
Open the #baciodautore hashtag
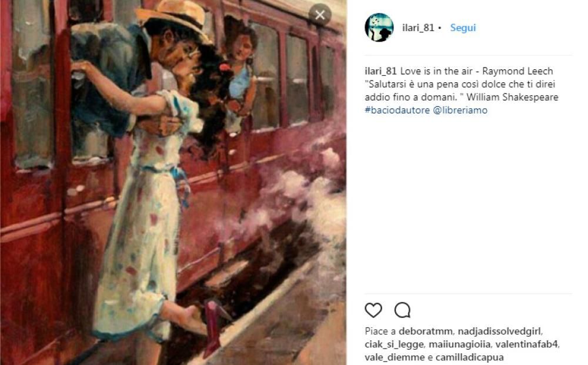397,110
